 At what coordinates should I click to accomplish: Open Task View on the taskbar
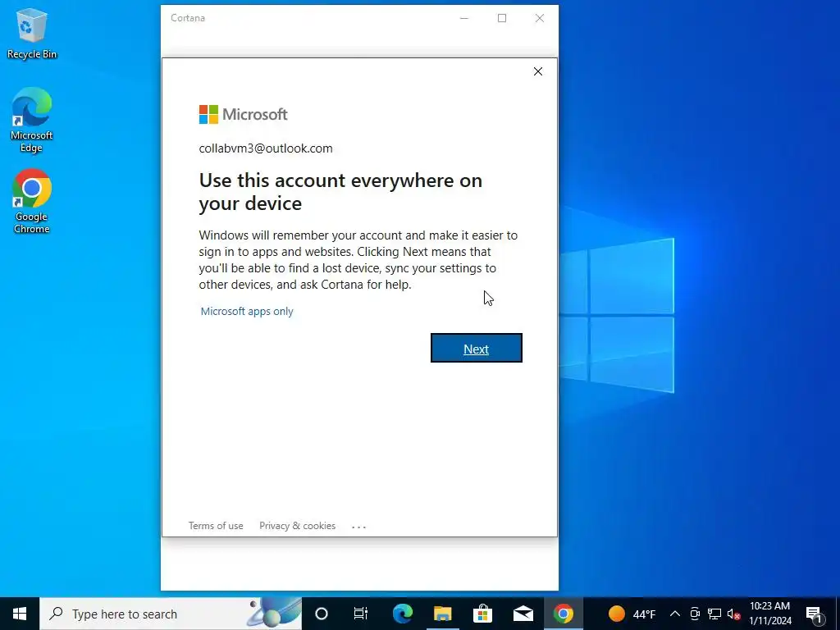click(x=361, y=614)
